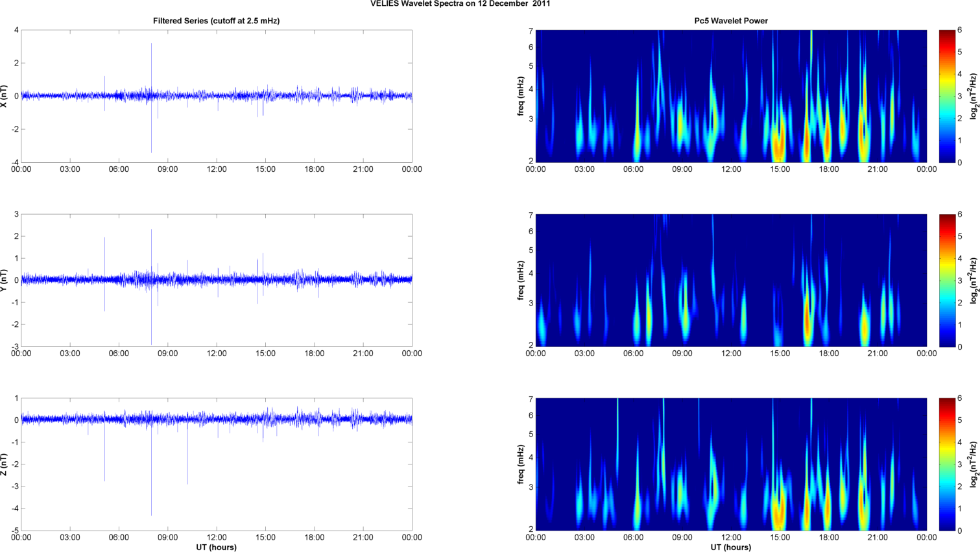Click the '03:00' tick under the X wavelet spectrogram
980x552 pixels.
pos(584,169)
